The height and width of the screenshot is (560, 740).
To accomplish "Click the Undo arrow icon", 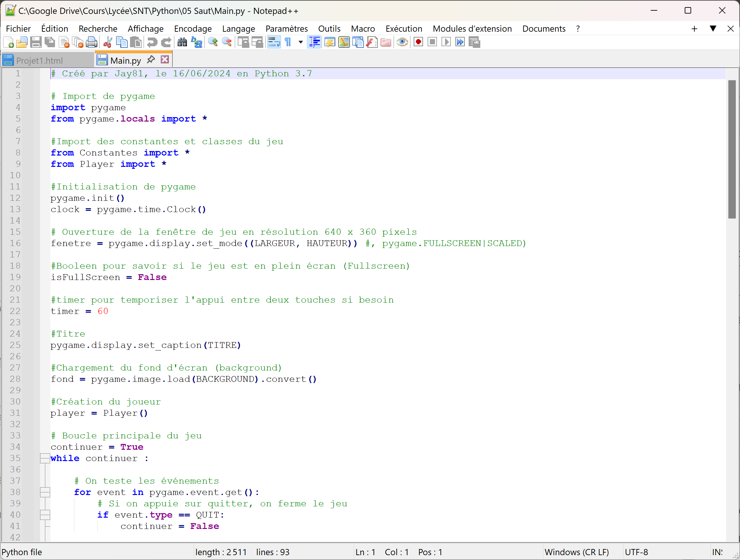I will click(152, 42).
